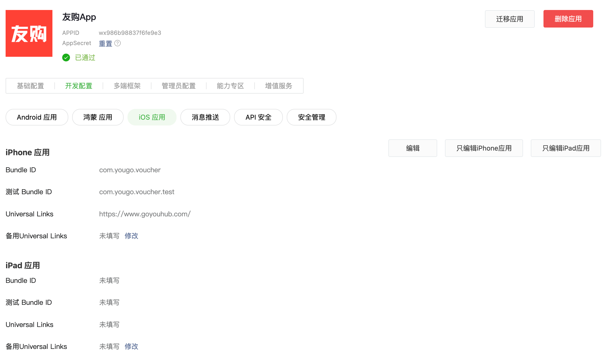Open the 增值服务 tab
This screenshot has width=612, height=364.
[x=278, y=86]
